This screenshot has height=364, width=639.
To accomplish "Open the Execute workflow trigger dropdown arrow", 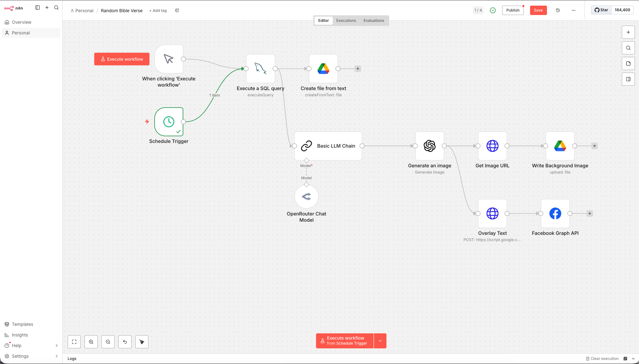I will pyautogui.click(x=380, y=341).
